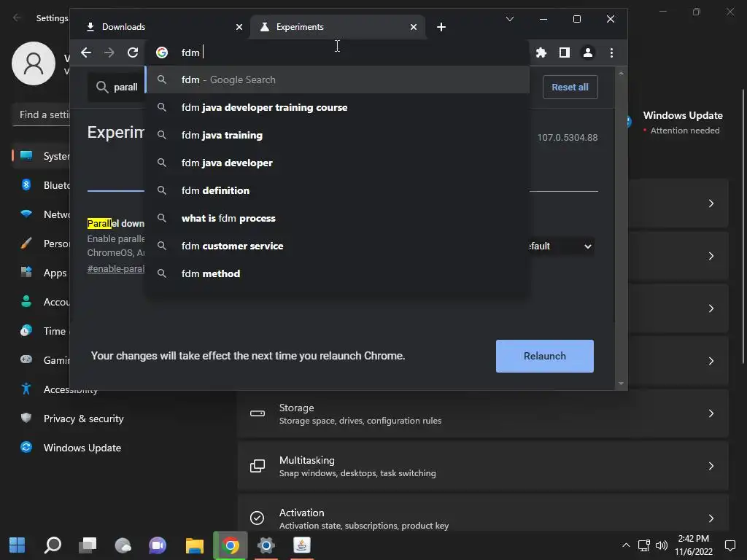Expand the Multitasking settings row

pos(483,466)
